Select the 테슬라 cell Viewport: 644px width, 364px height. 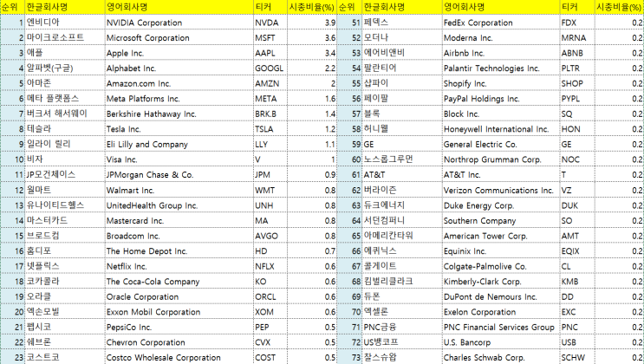click(x=65, y=129)
